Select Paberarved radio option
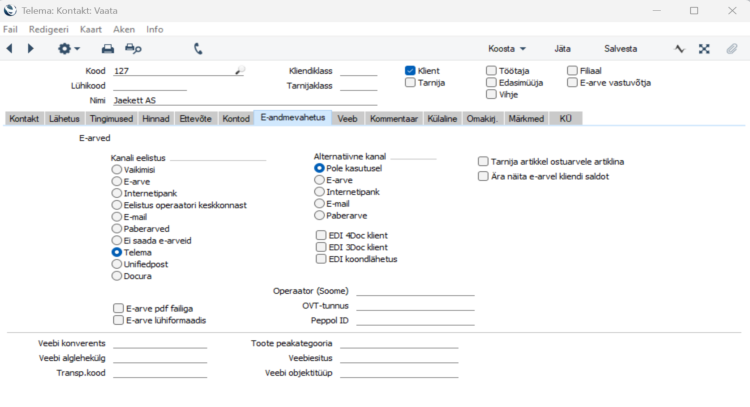Viewport: 750px width, 407px height. click(x=116, y=229)
